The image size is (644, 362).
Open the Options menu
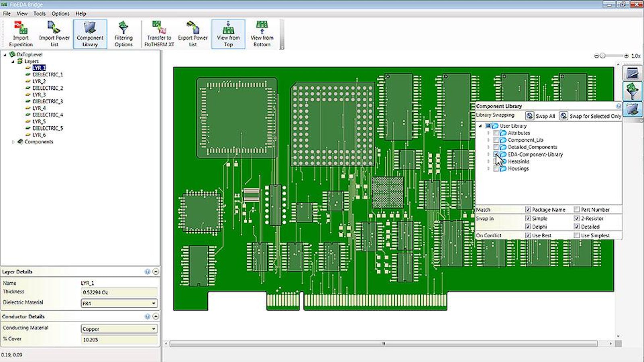[60, 13]
